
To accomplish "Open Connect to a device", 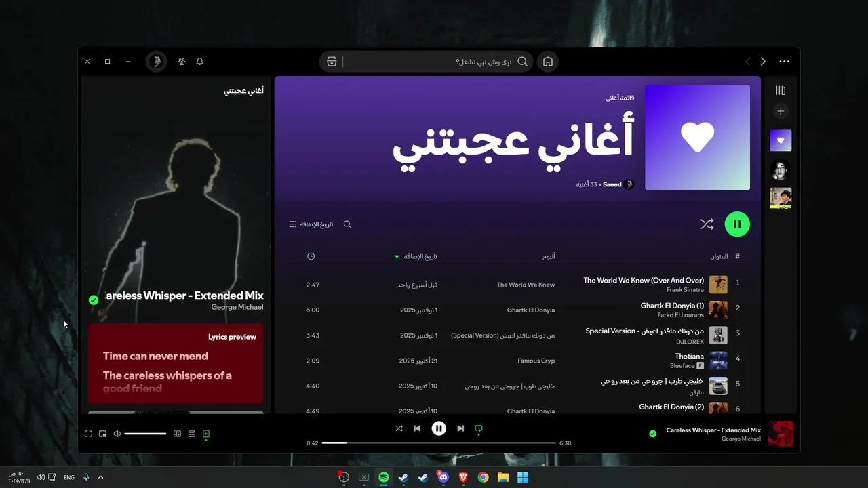I will tap(177, 434).
